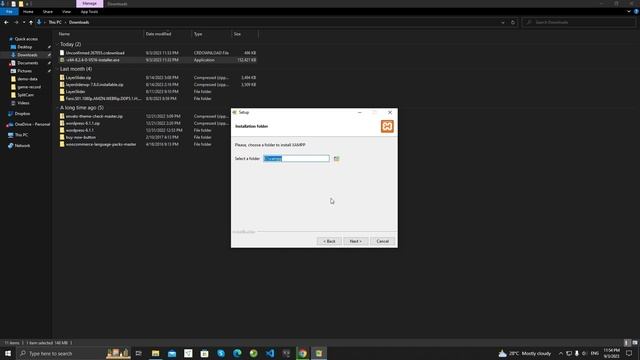
Task: Open Google Chrome from the taskbar
Action: pyautogui.click(x=302, y=353)
